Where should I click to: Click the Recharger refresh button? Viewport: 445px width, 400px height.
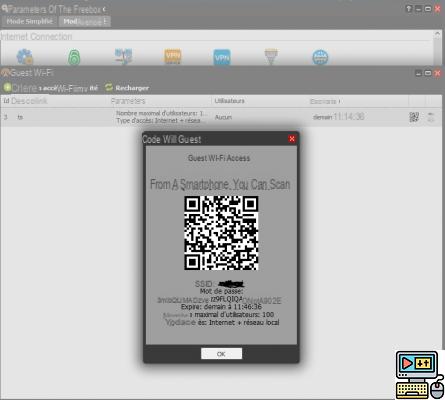click(127, 88)
